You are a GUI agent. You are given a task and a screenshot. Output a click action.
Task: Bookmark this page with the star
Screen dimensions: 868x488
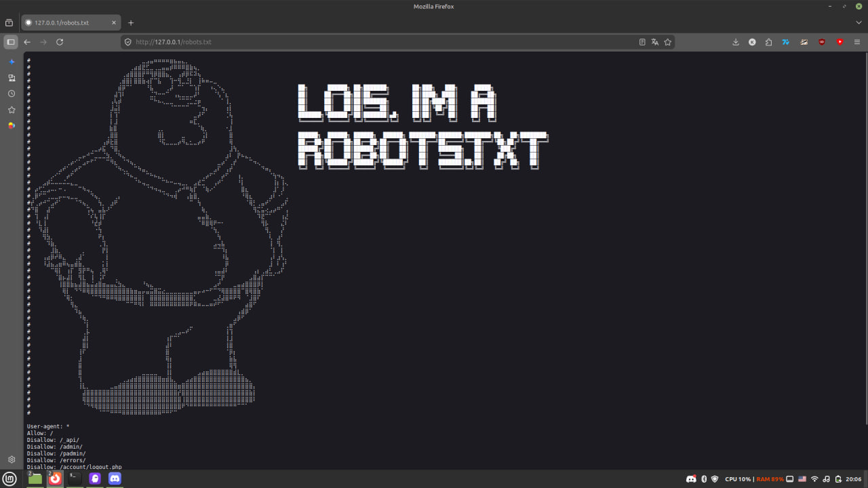pos(668,42)
